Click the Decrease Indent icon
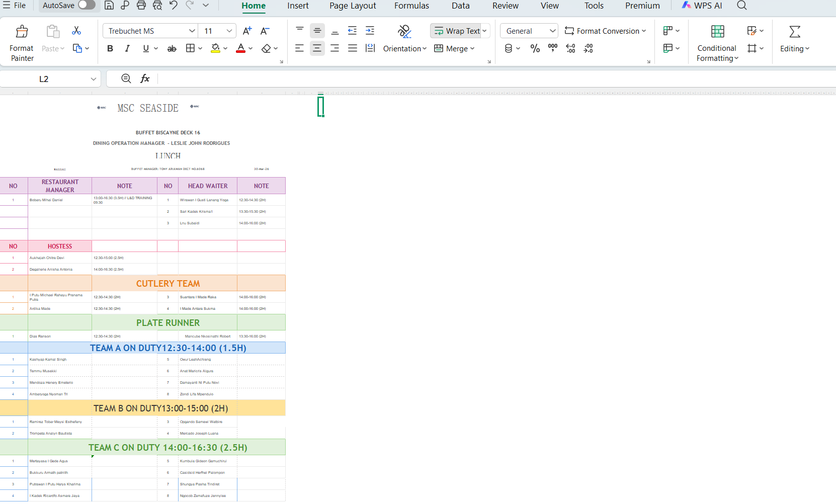 point(352,31)
